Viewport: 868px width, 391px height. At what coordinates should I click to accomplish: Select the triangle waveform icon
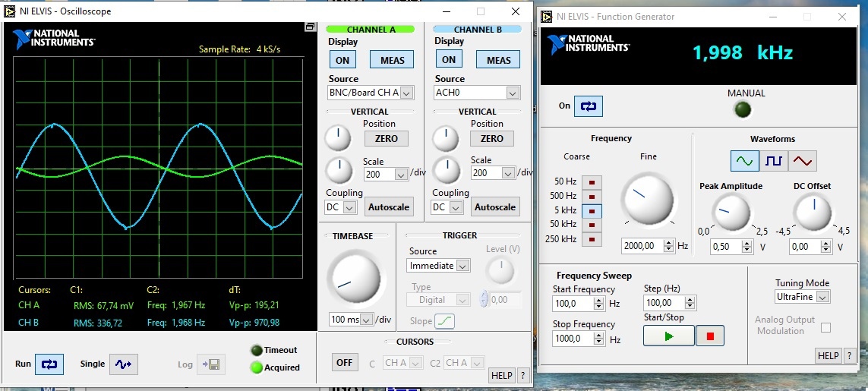[802, 161]
